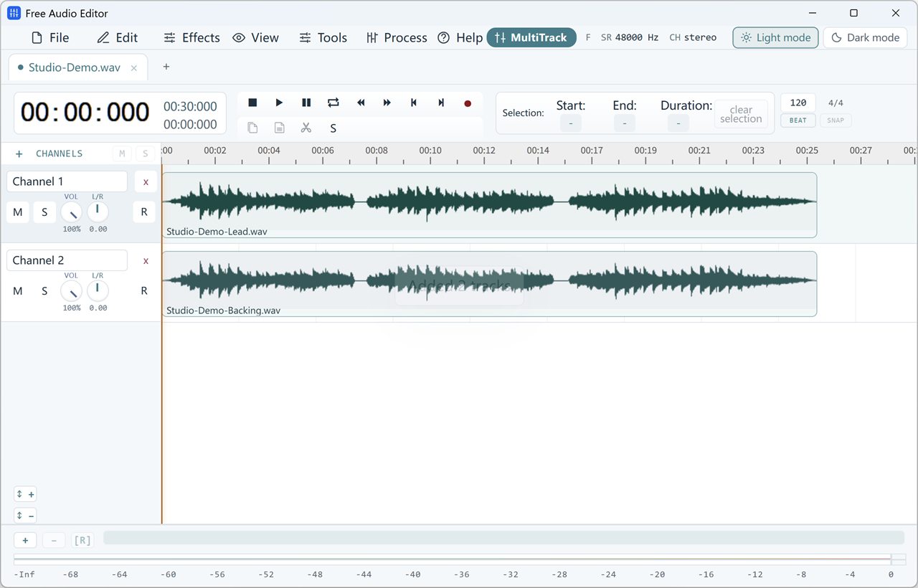Arm Channel 1 recording with R

[x=144, y=212]
